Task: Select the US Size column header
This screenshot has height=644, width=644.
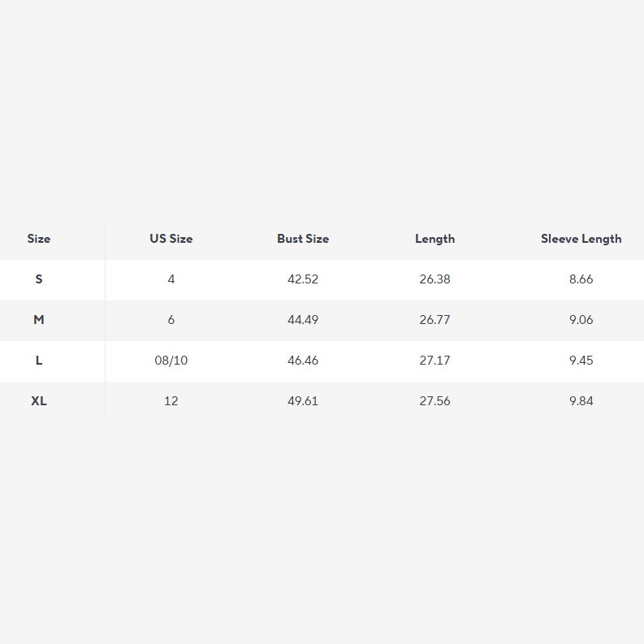Action: (x=171, y=239)
